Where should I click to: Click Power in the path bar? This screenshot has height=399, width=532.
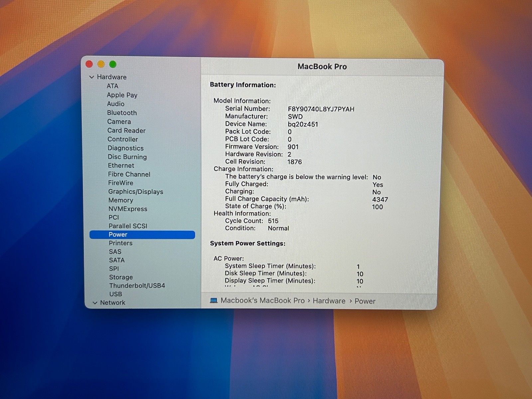tap(365, 301)
